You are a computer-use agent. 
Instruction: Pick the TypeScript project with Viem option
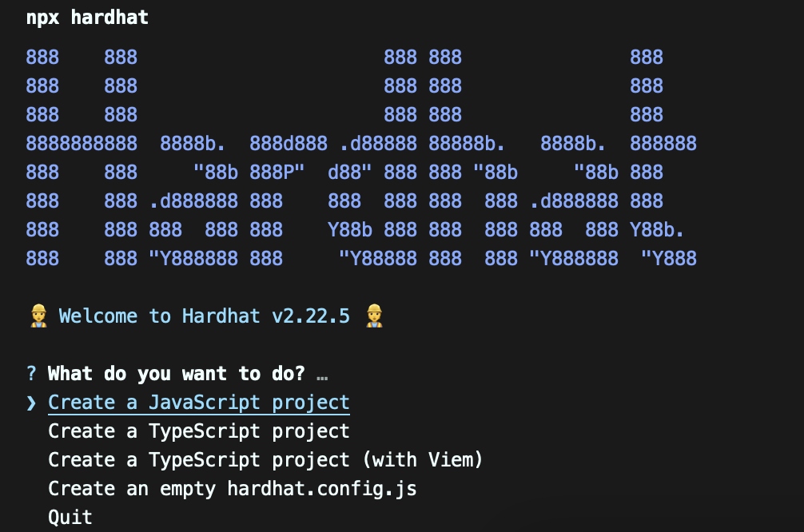click(265, 460)
